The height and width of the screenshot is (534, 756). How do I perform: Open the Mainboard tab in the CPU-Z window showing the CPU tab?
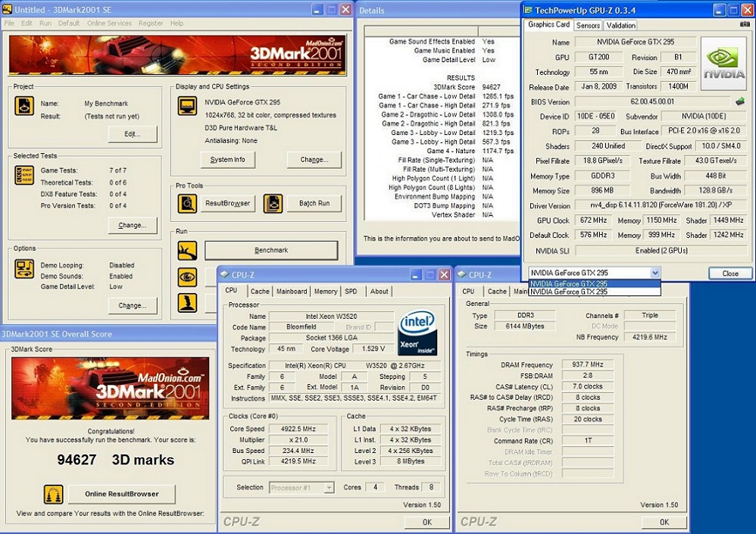tap(292, 291)
